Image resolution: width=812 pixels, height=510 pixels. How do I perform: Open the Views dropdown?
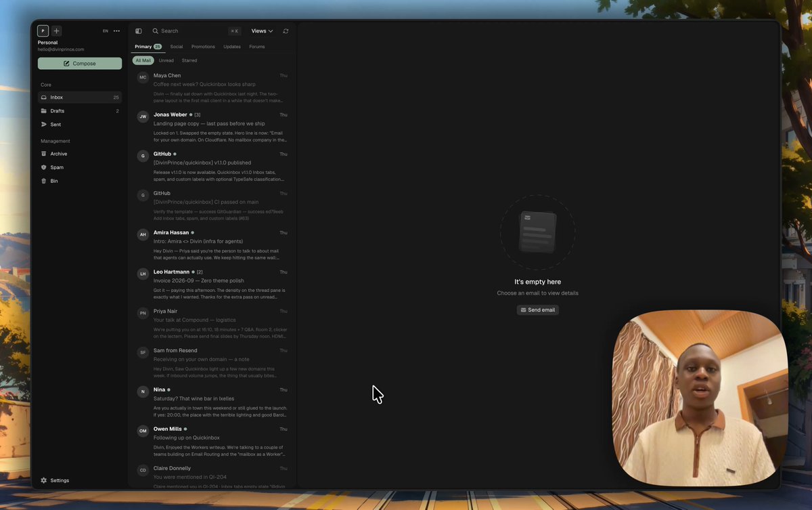[262, 31]
